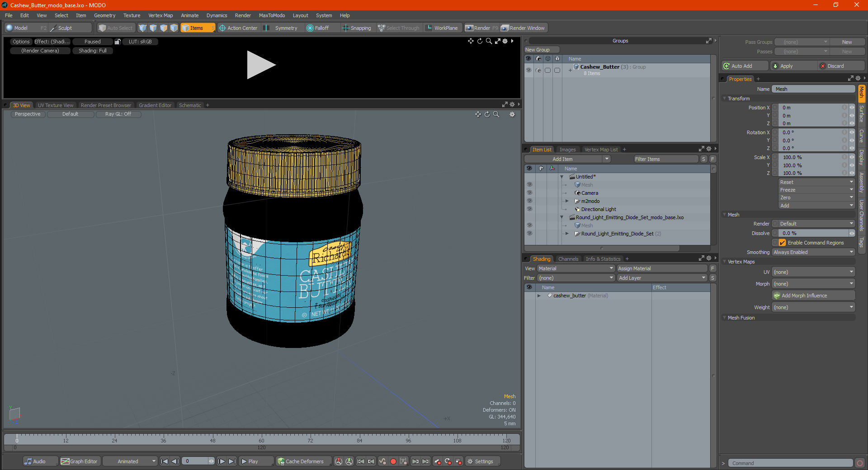Screen dimensions: 868x470
Task: Open the Animate menu
Action: pos(189,15)
